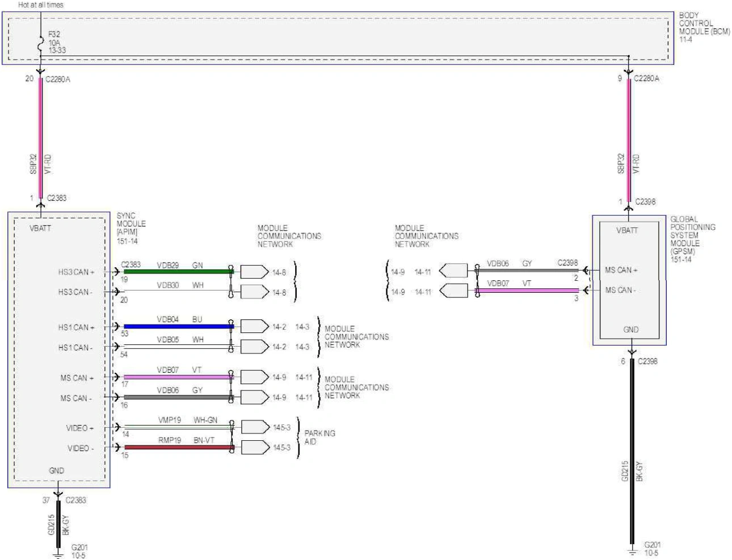Click the red RMP19 BN-VT wire

point(178,448)
